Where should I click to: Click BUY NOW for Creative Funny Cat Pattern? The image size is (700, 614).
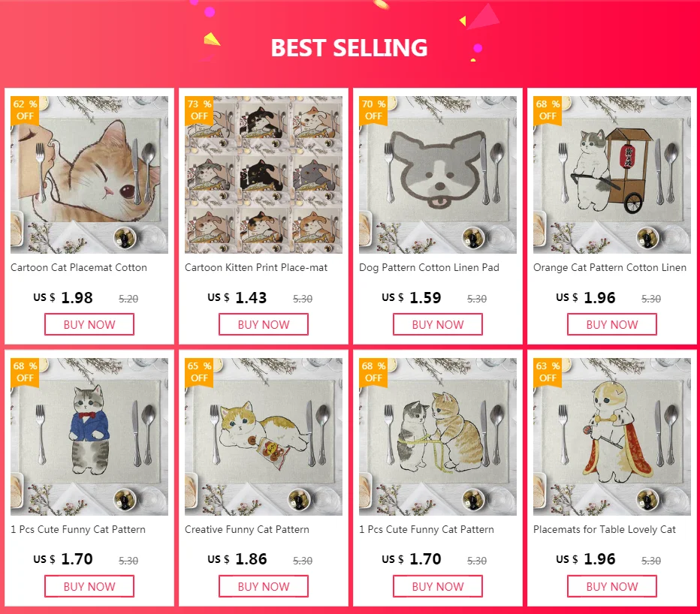264,586
